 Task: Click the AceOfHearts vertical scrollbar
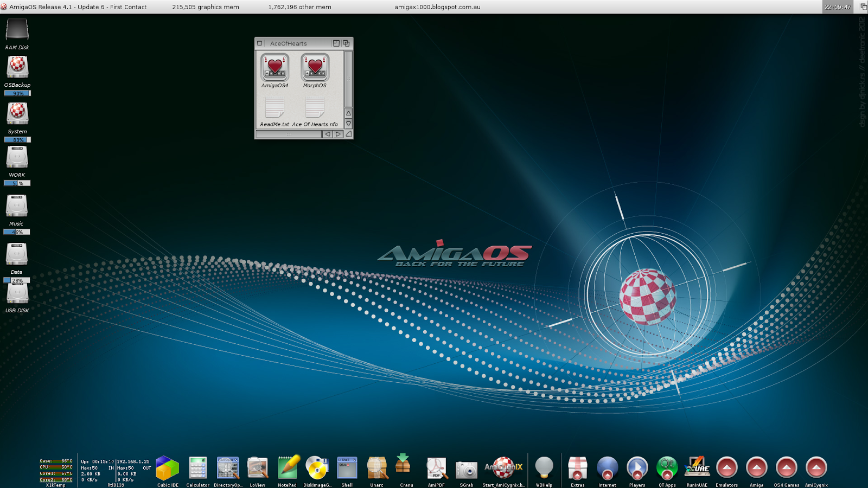click(x=349, y=79)
